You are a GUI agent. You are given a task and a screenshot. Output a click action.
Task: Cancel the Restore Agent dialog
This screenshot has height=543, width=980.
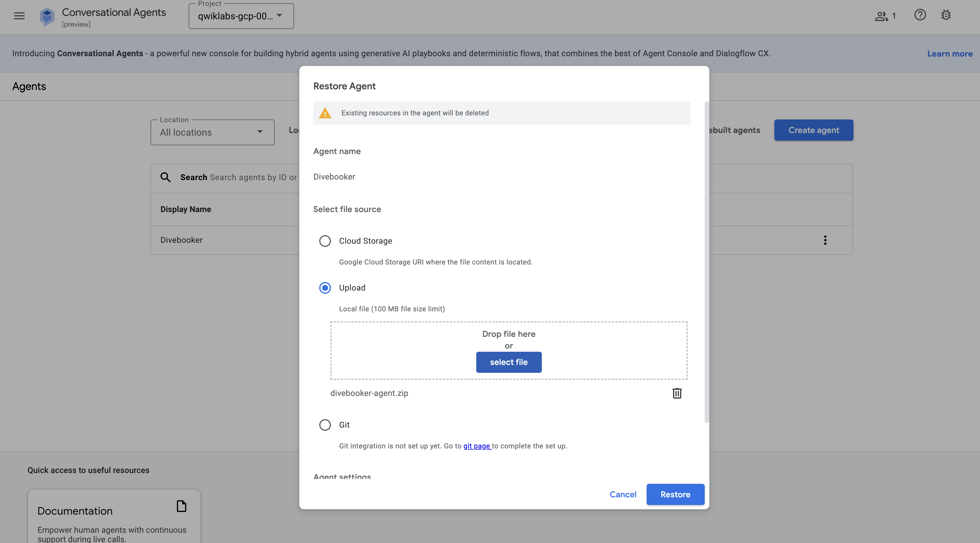pos(623,494)
